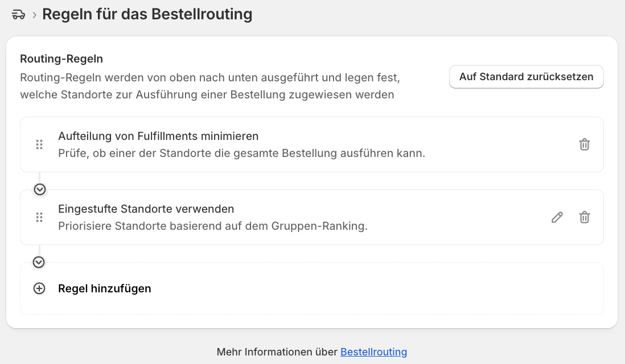Click the chevron circle above "Regel hinzufügen"
Viewport: 625px width, 364px height.
[x=39, y=262]
